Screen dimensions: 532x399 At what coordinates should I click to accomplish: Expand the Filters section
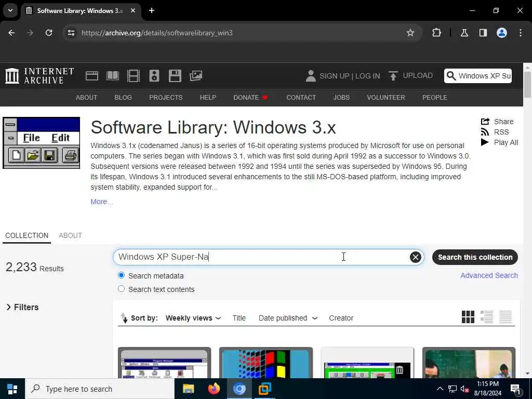(22, 307)
